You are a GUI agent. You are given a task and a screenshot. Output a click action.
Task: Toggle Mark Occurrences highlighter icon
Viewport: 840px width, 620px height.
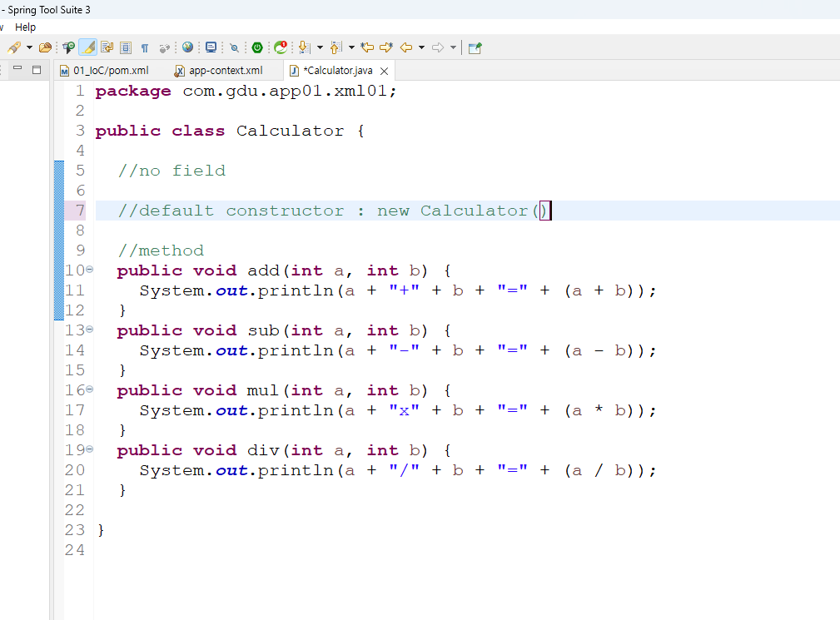pos(88,47)
